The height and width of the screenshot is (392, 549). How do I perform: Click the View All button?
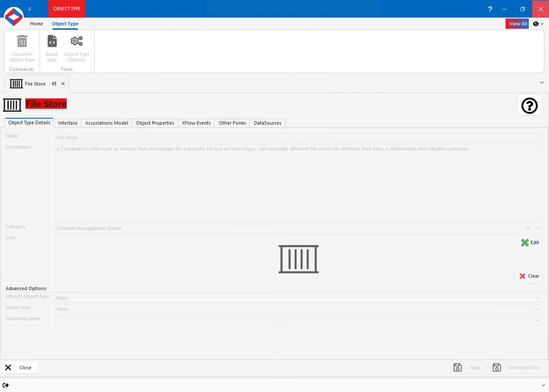[x=517, y=24]
